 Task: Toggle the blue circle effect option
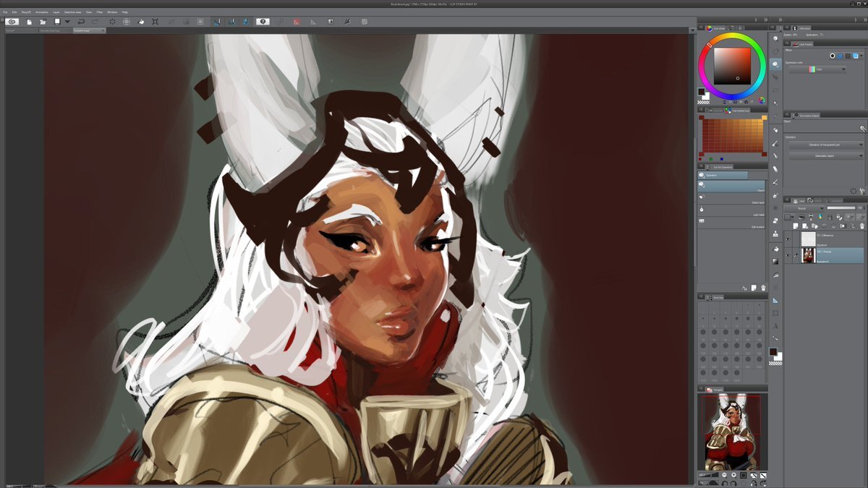pos(840,56)
